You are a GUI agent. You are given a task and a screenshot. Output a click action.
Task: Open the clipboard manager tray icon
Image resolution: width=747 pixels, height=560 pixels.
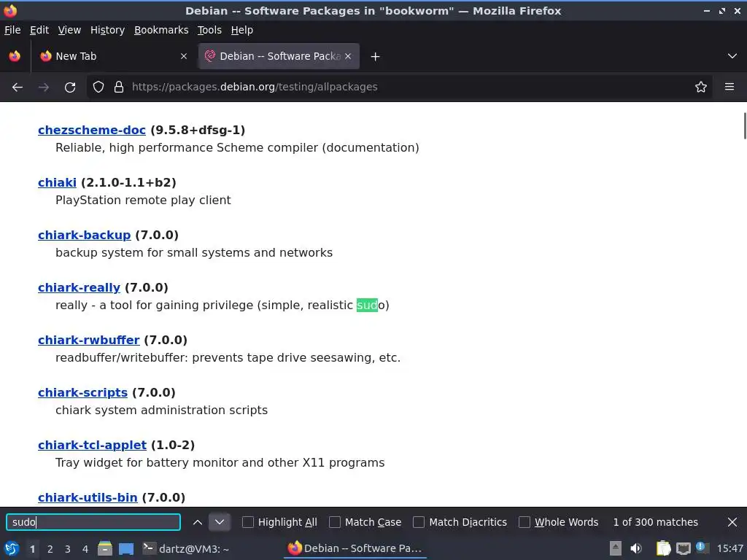point(663,548)
